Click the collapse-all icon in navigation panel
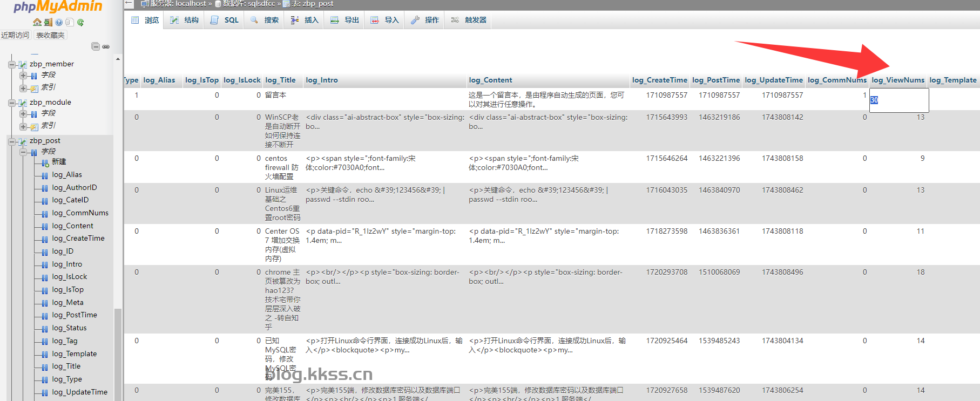Screen dimensions: 980x401 (x=96, y=46)
